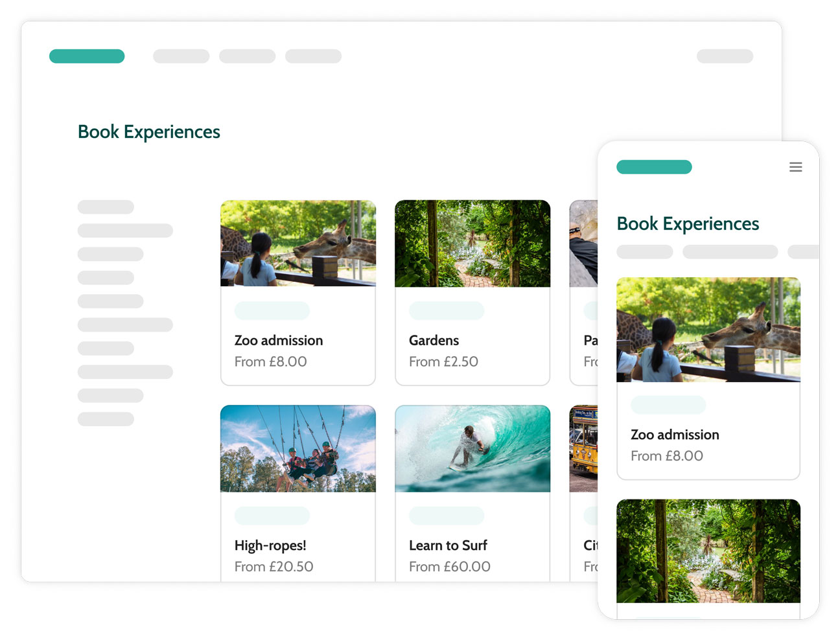The image size is (840, 640).
Task: Click the From £2.50 price text
Action: 443,362
